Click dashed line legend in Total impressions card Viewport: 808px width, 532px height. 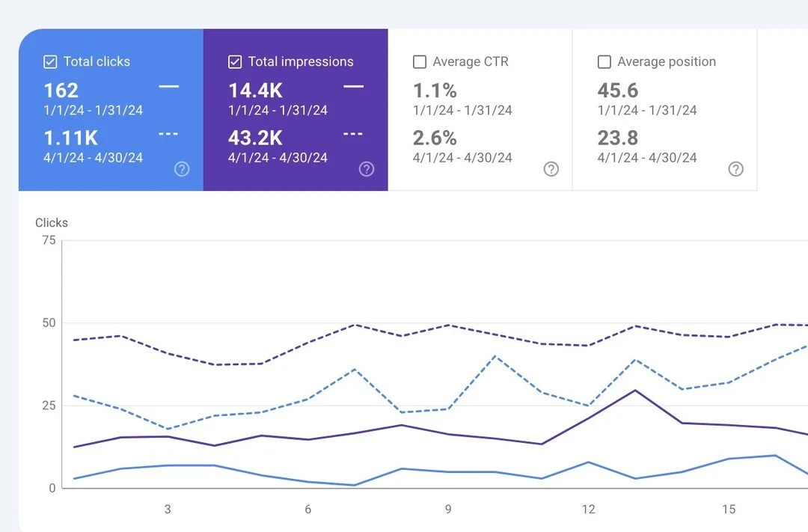coord(353,134)
